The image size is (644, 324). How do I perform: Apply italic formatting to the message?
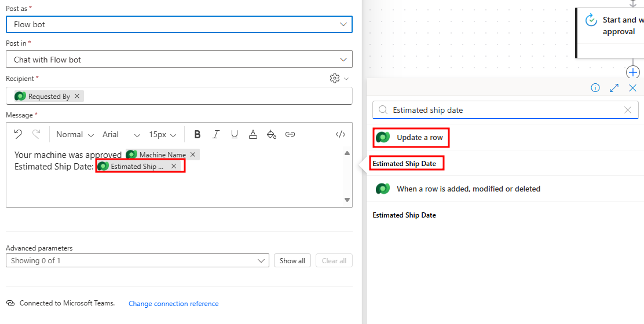pyautogui.click(x=215, y=134)
